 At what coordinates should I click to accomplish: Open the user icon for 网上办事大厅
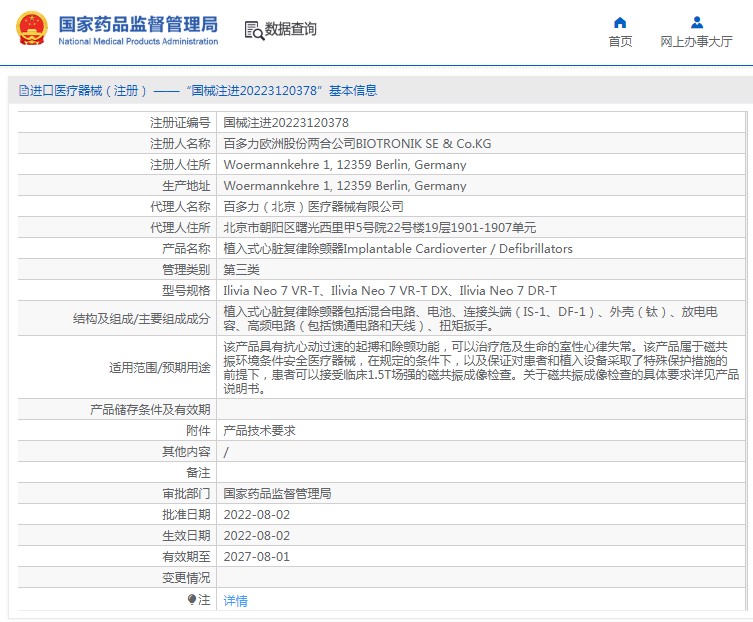pyautogui.click(x=696, y=23)
